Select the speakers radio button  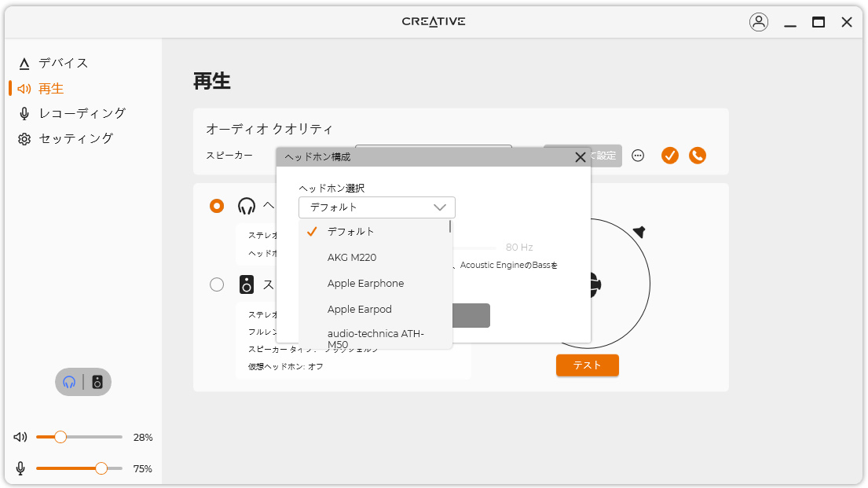pyautogui.click(x=217, y=284)
